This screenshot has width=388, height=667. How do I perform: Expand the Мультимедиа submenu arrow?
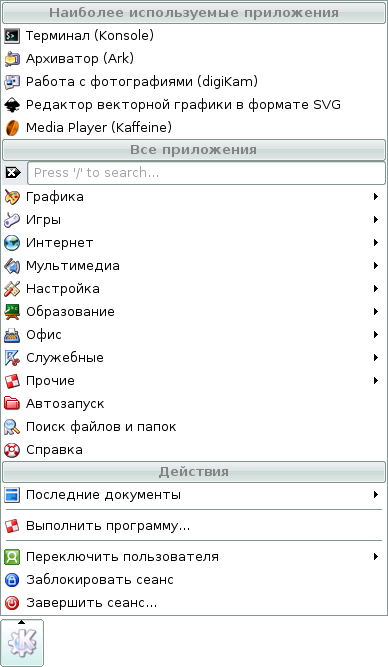pyautogui.click(x=376, y=265)
